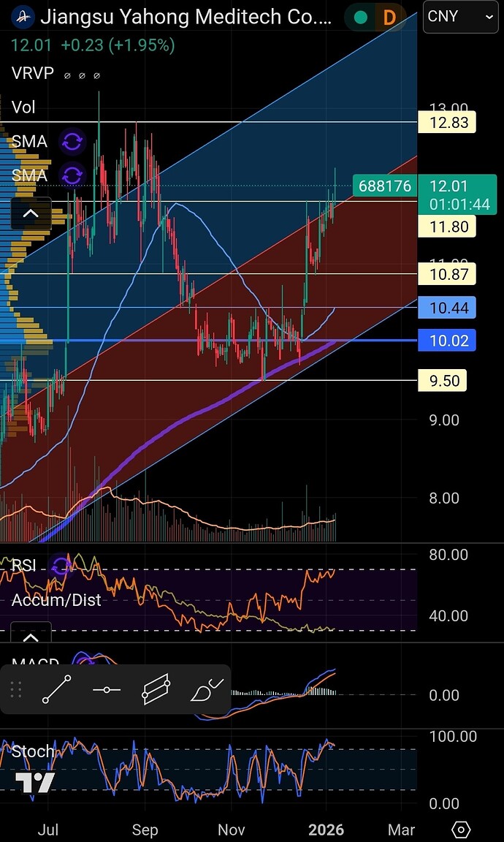
Task: Tap the 8.00 price axis label
Action: [444, 498]
